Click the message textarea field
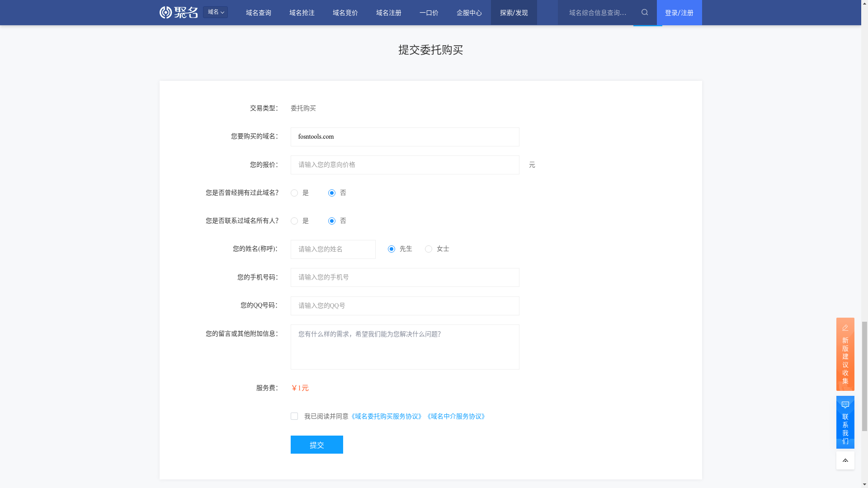The height and width of the screenshot is (488, 868). [405, 347]
